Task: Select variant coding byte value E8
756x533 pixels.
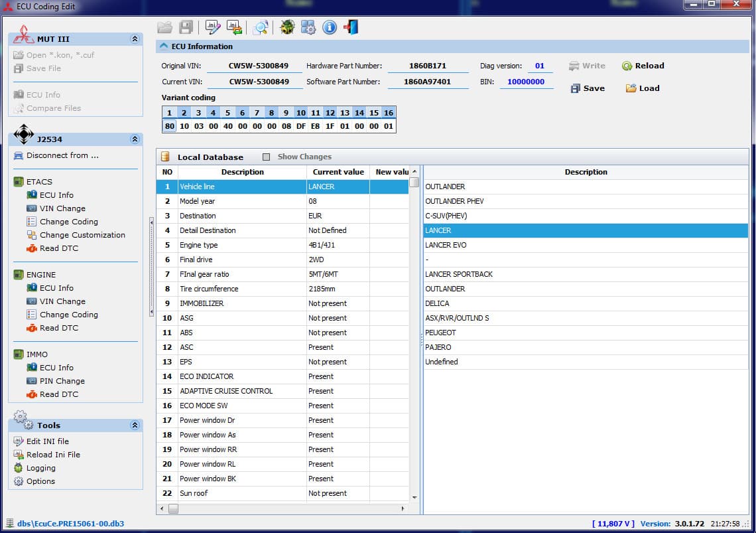Action: tap(315, 126)
